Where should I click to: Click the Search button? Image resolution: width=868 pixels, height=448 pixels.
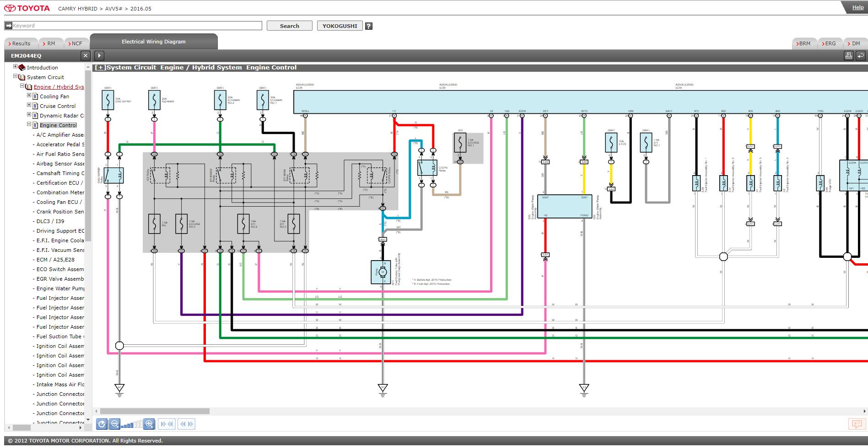click(x=289, y=26)
